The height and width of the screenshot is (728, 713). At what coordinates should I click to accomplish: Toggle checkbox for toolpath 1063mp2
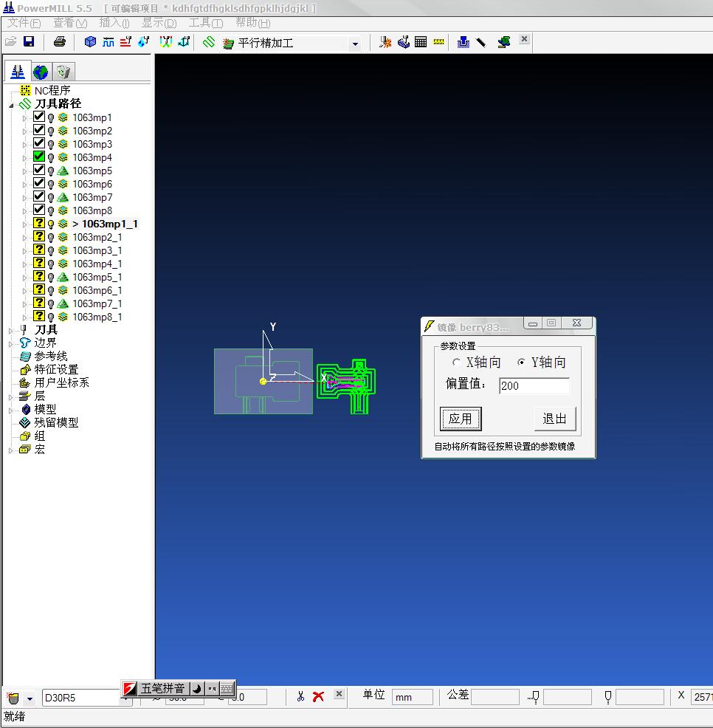[39, 131]
